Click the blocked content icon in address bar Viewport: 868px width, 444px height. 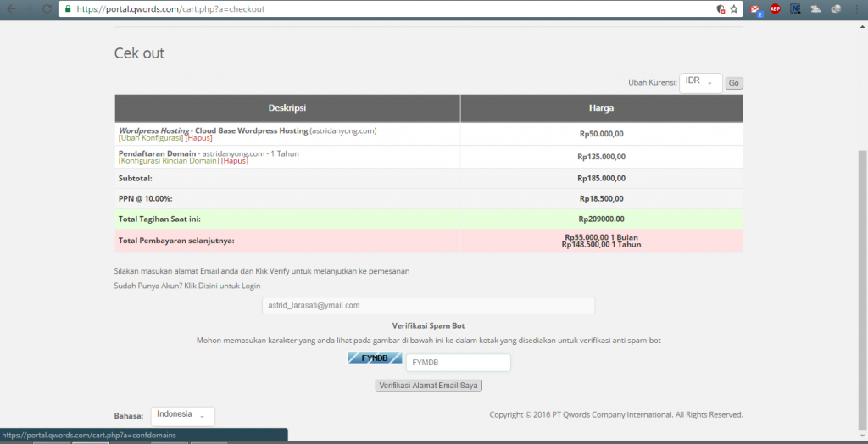click(720, 9)
